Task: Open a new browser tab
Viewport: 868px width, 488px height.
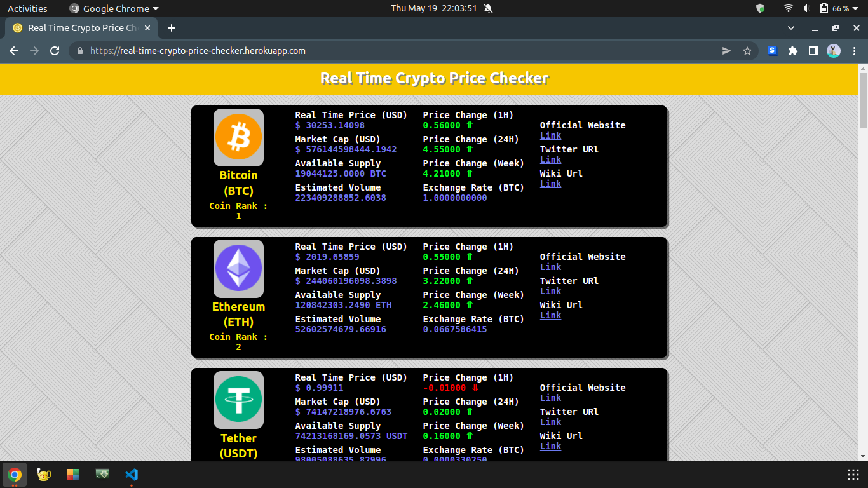Action: 171,28
